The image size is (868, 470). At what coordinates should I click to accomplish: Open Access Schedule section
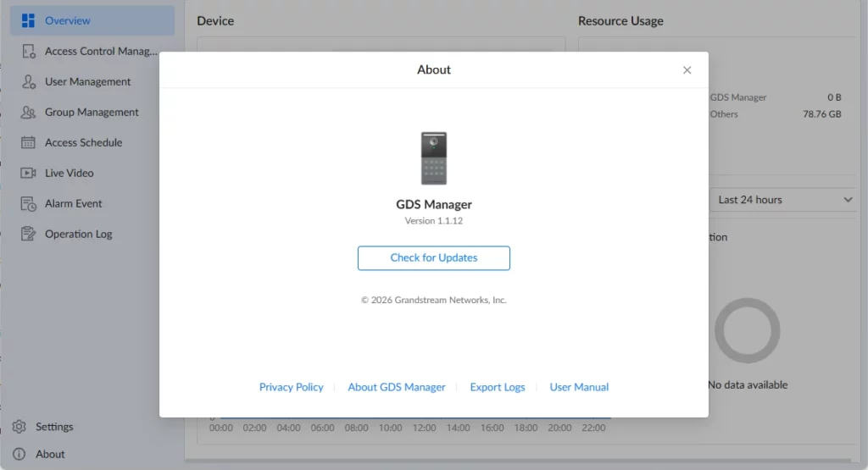click(92, 142)
